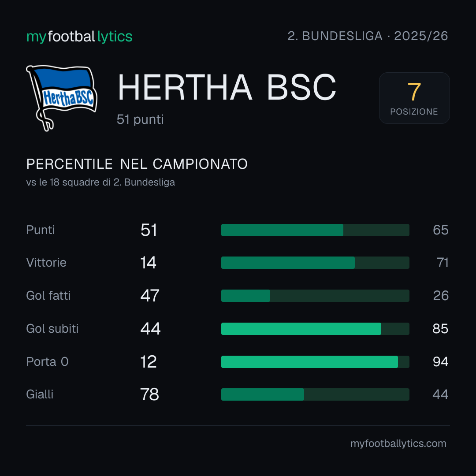Click the vs le 18 squadre subtitle
The height and width of the screenshot is (476, 476).
(100, 182)
